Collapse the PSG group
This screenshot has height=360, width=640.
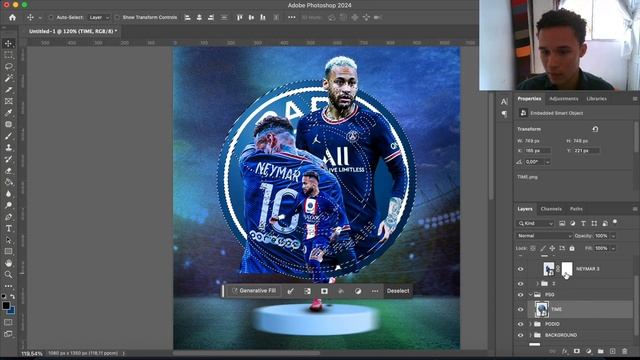point(531,295)
